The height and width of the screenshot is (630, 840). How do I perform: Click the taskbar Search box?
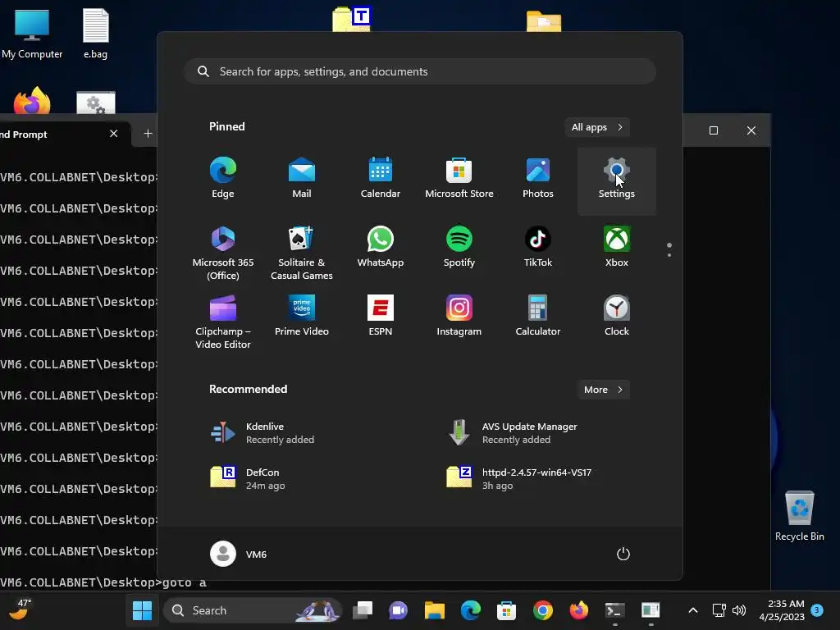pyautogui.click(x=253, y=610)
